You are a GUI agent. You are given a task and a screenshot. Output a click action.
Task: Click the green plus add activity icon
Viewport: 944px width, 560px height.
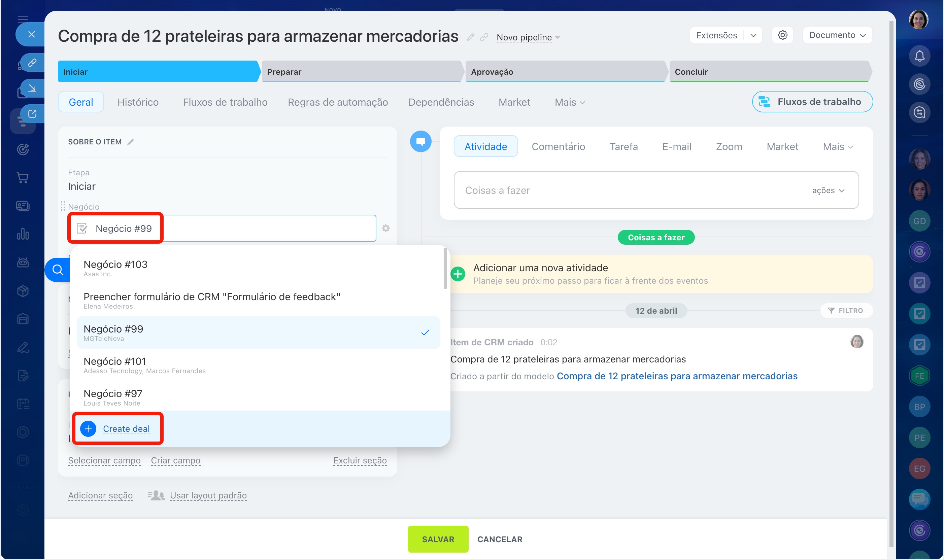[x=458, y=274]
